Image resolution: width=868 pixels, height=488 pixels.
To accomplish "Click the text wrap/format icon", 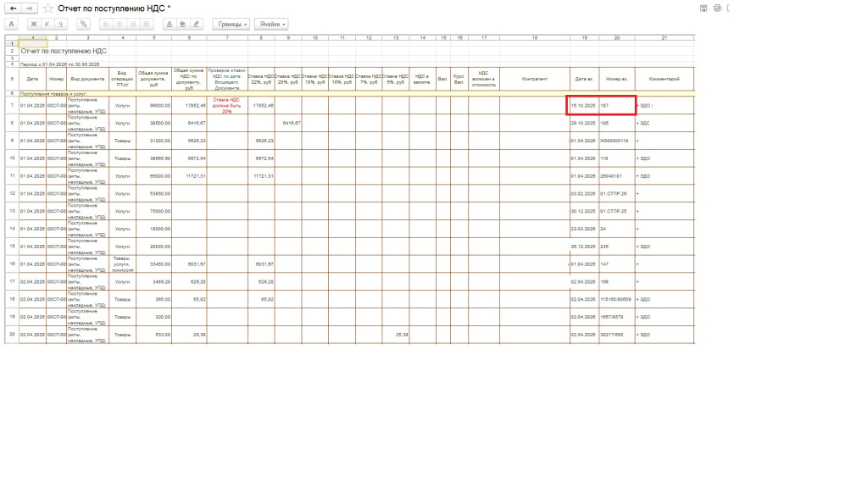I will (84, 24).
